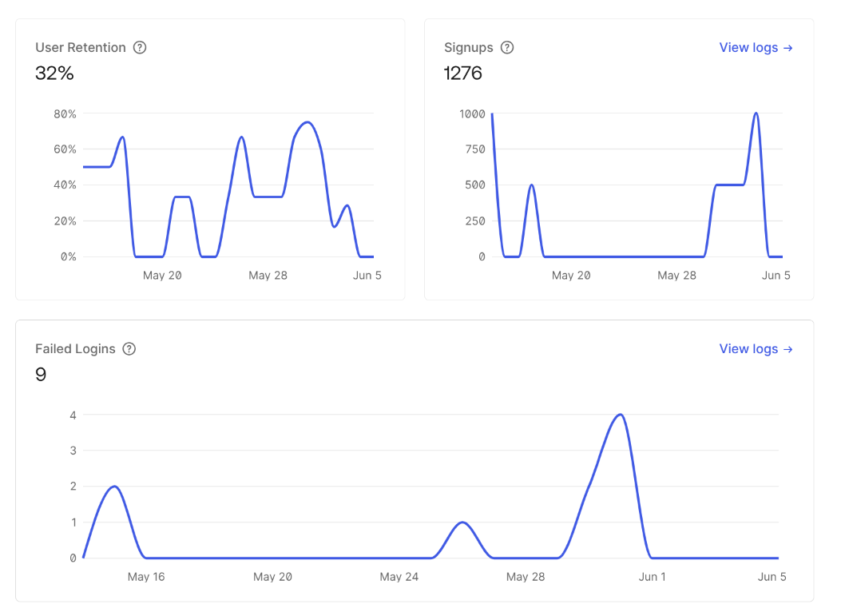Click the Failed Logins peak at 2
Viewport: 845px width, 616px height.
113,487
